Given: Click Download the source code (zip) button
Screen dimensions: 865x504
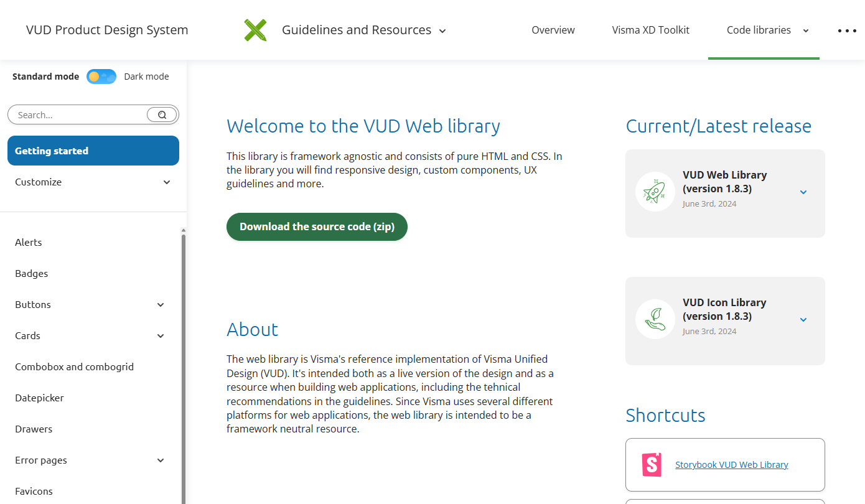Looking at the screenshot, I should pyautogui.click(x=317, y=226).
